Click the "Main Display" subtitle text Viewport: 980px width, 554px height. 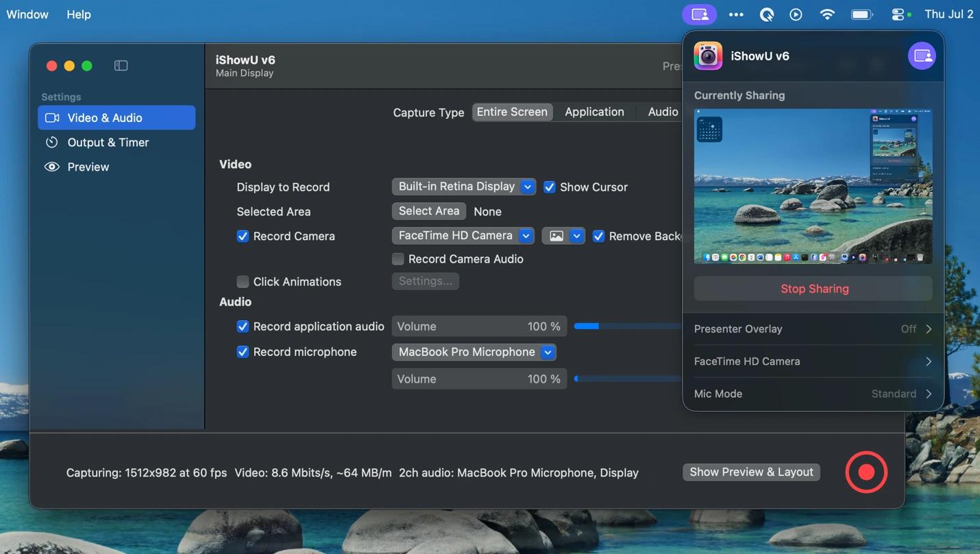coord(245,73)
